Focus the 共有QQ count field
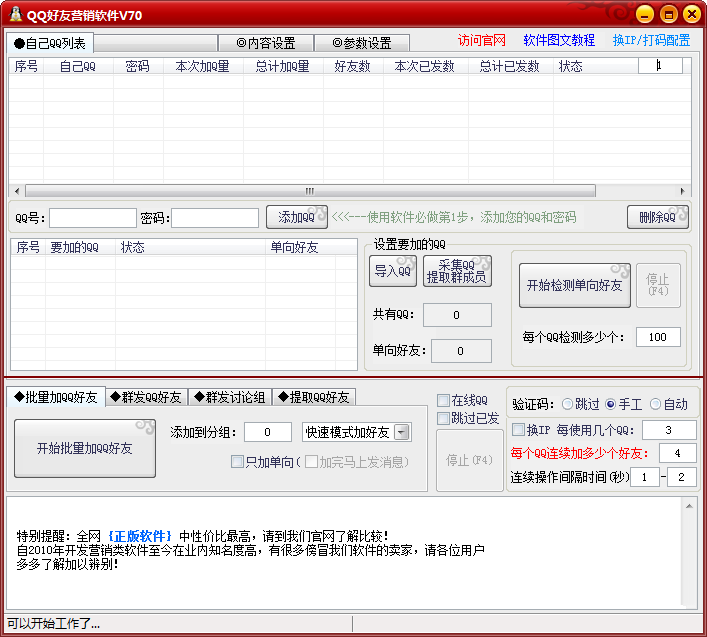Viewport: 707px width, 637px height. point(457,315)
